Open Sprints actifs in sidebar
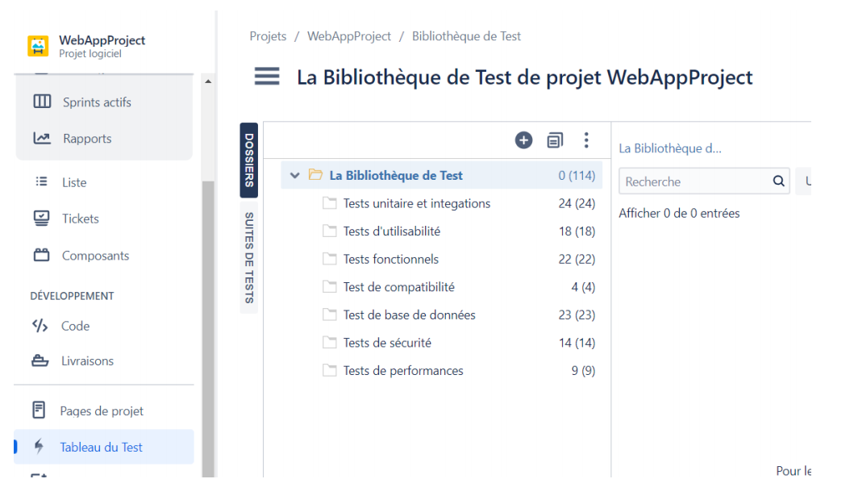 click(96, 102)
